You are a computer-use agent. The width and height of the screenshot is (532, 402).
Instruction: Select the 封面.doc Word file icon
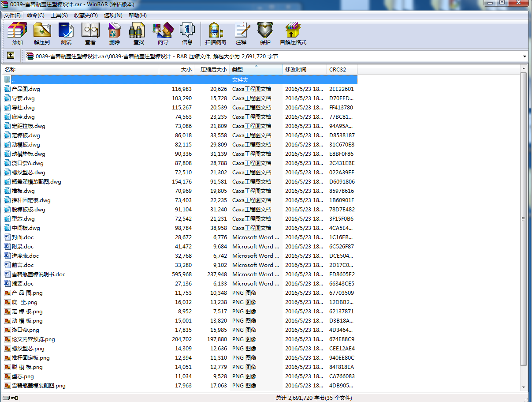pyautogui.click(x=7, y=237)
